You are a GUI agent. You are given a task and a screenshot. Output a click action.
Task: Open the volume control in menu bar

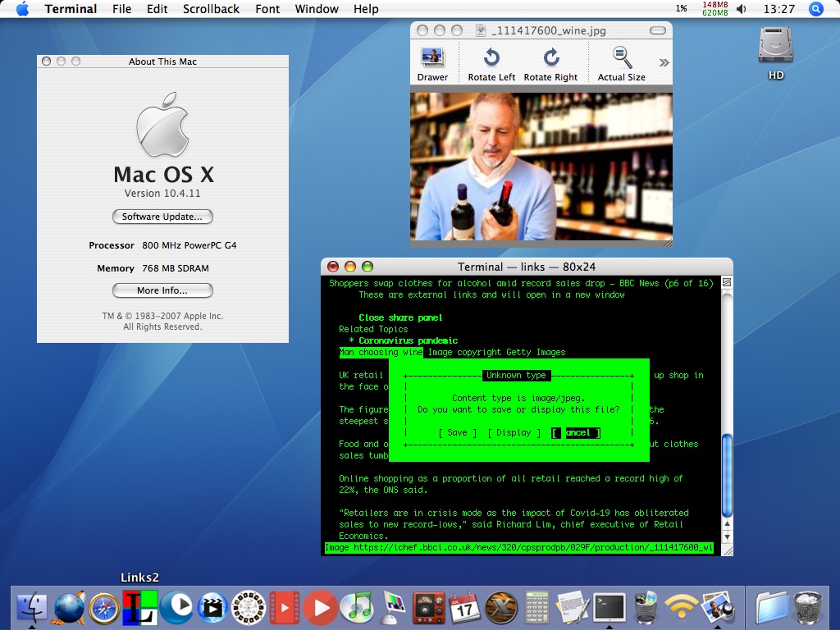(x=742, y=8)
